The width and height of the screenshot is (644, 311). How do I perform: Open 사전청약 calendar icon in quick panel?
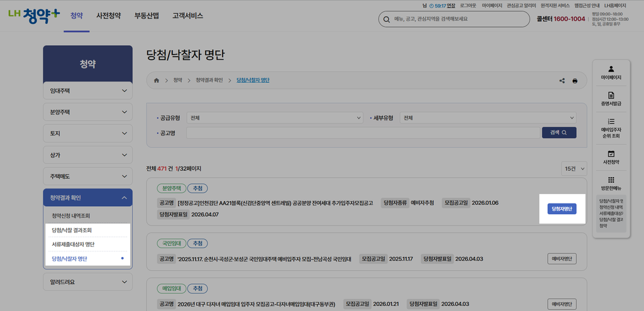click(x=611, y=154)
